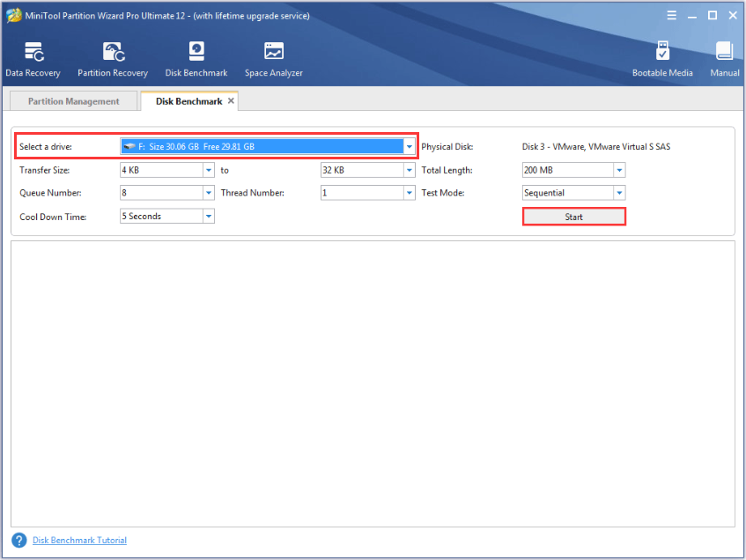The image size is (746, 560).
Task: Click the Queue Number label
Action: [50, 193]
